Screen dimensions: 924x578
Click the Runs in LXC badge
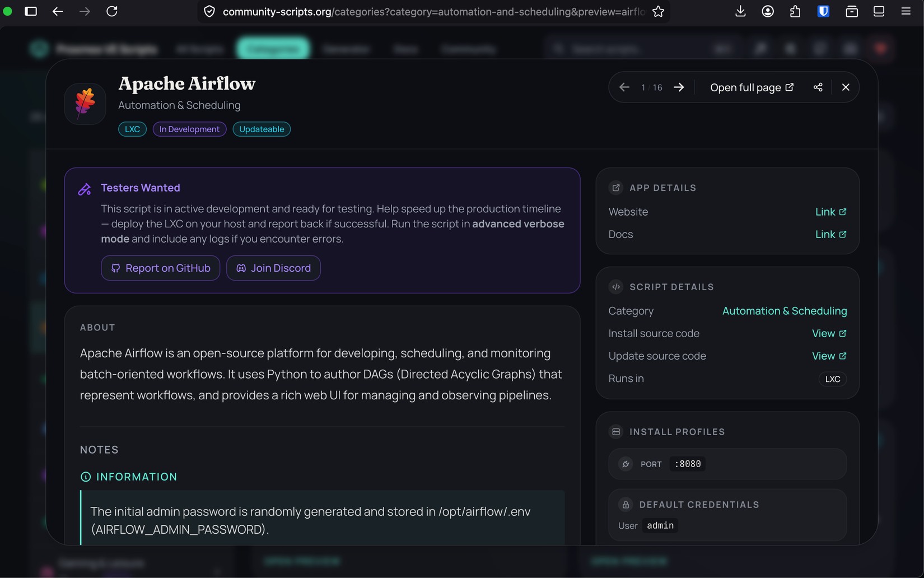click(x=833, y=379)
